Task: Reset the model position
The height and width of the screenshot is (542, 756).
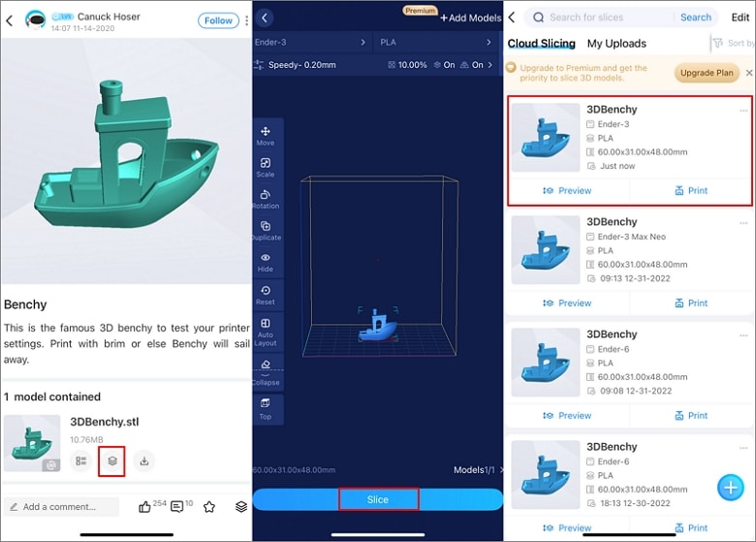Action: (266, 295)
